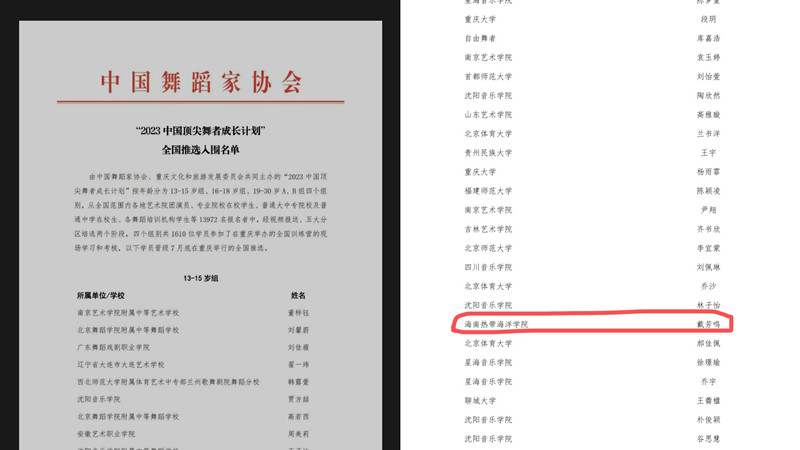
Task: Click the red 中国舞蹈家协会 header title
Action: click(201, 81)
